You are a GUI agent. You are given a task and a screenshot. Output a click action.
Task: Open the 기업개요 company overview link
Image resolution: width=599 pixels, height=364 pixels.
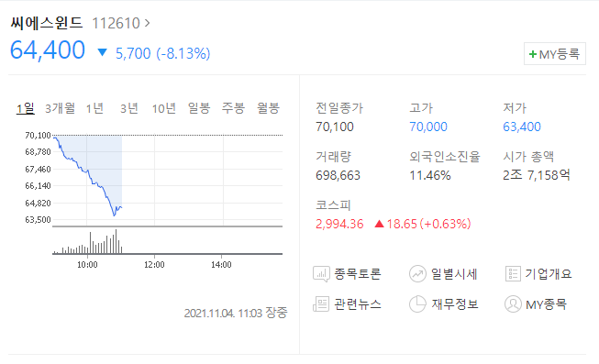click(x=549, y=274)
